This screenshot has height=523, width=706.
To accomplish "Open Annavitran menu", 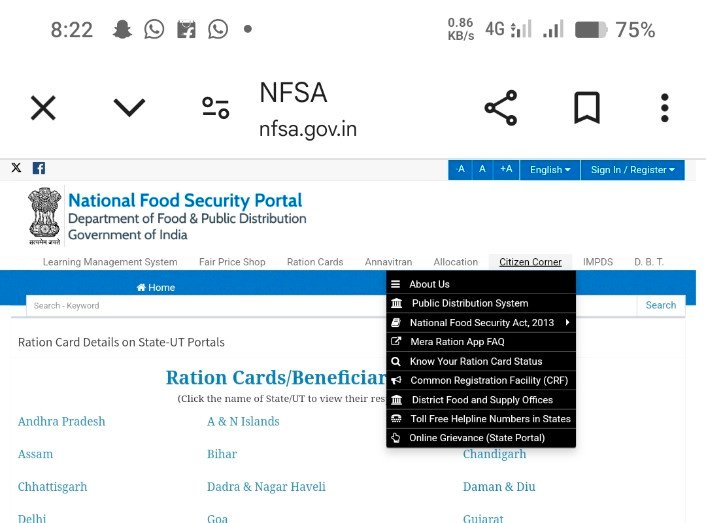I will (x=388, y=262).
